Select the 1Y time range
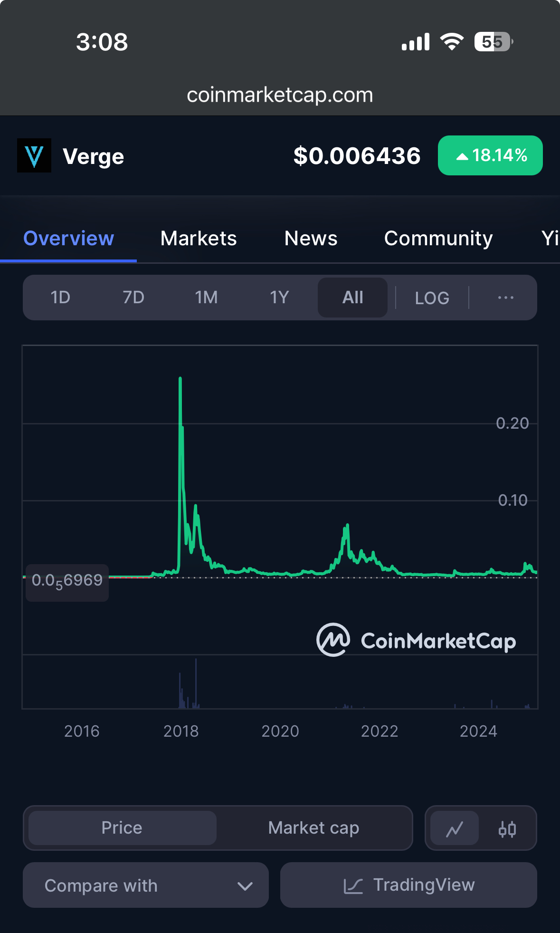Image resolution: width=560 pixels, height=933 pixels. click(x=279, y=298)
